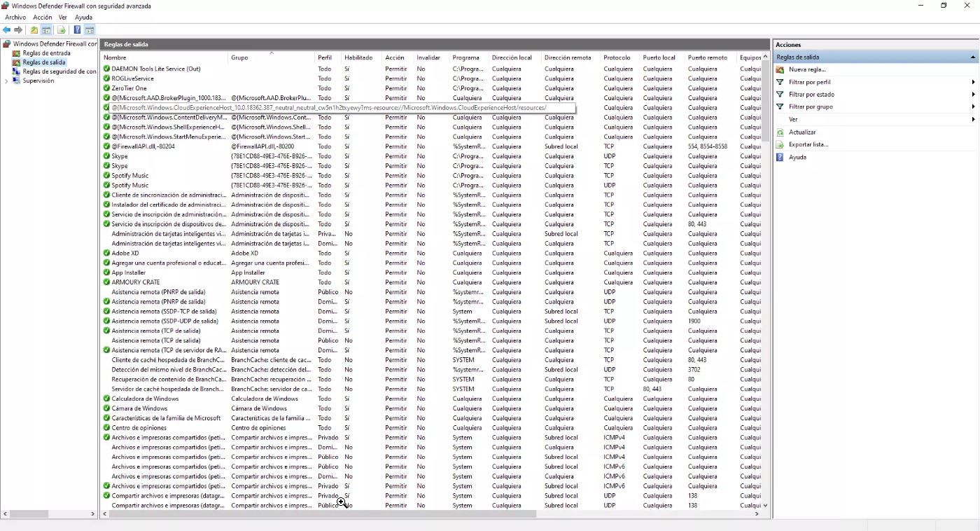
Task: Toggle the console tree toolbar icon
Action: tap(46, 30)
